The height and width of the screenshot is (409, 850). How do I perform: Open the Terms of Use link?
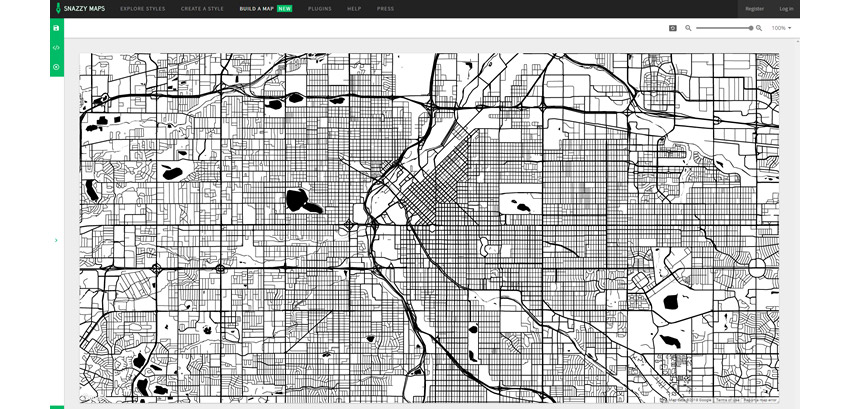click(727, 400)
